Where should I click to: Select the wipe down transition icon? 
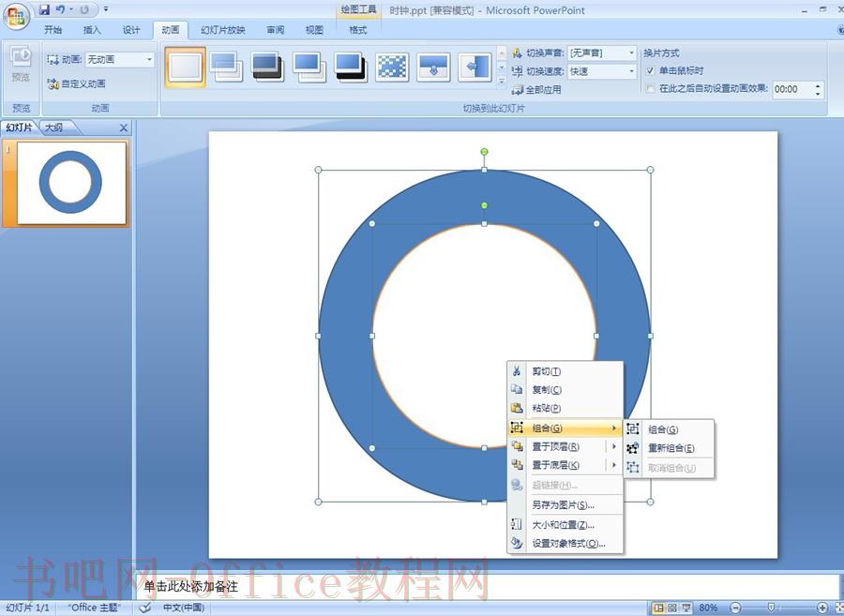(433, 68)
